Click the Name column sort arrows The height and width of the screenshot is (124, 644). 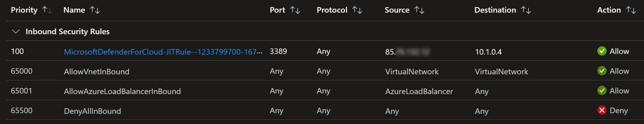pyautogui.click(x=95, y=10)
